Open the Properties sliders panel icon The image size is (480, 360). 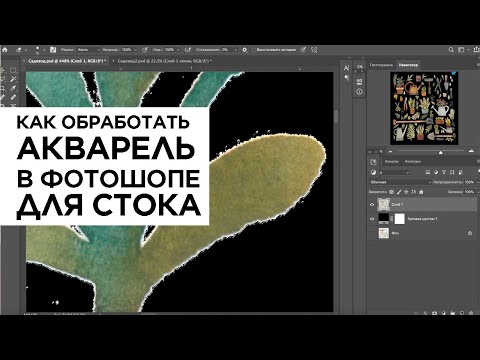pos(359,81)
